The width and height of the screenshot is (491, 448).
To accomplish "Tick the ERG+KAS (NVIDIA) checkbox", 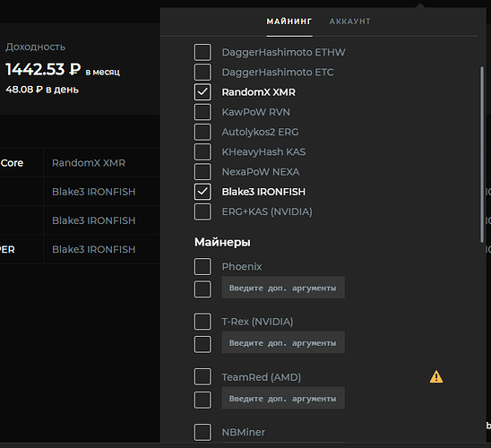I will pyautogui.click(x=202, y=211).
